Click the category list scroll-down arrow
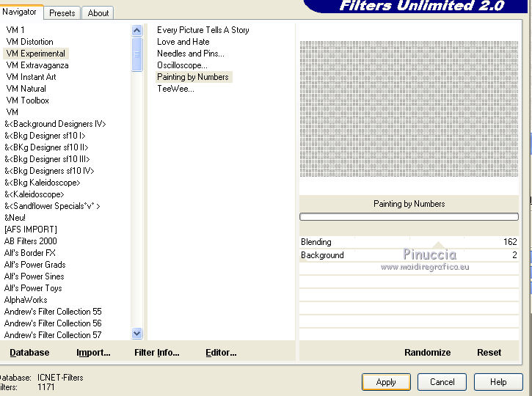This screenshot has height=396, width=532. [x=136, y=334]
